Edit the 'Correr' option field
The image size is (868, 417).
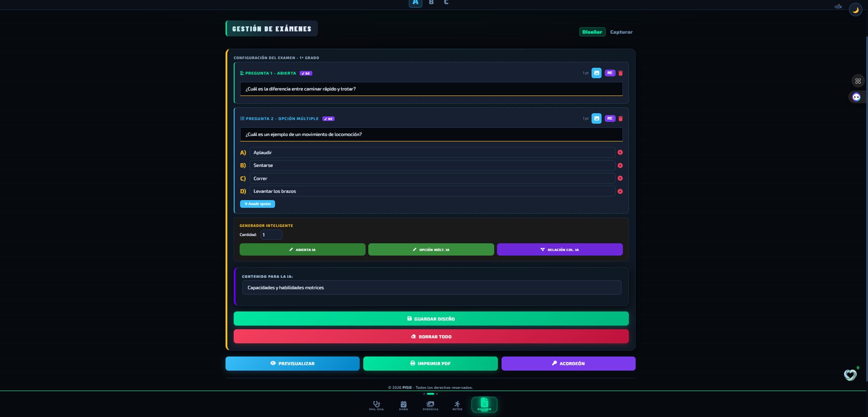[x=432, y=178]
